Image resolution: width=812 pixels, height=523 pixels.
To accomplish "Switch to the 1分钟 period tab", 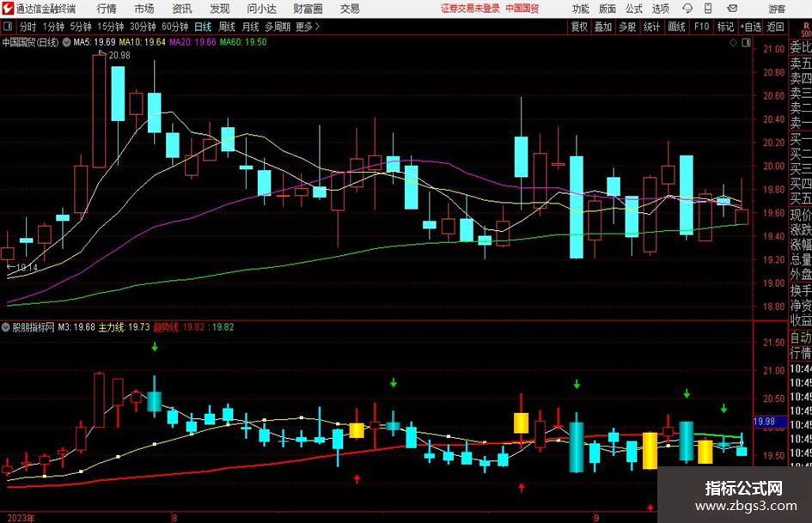I will (x=52, y=27).
